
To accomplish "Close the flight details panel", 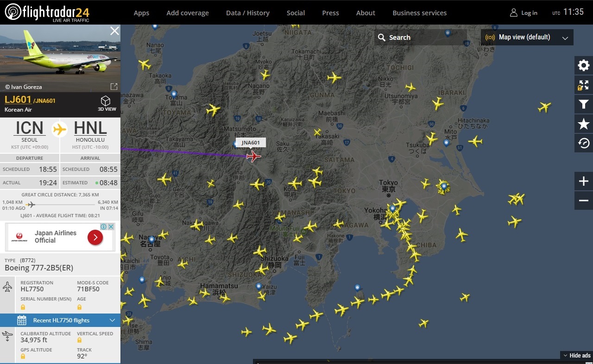I will [x=114, y=31].
